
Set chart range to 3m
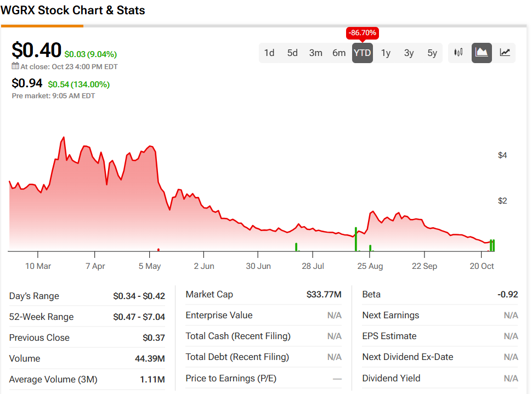pos(315,53)
